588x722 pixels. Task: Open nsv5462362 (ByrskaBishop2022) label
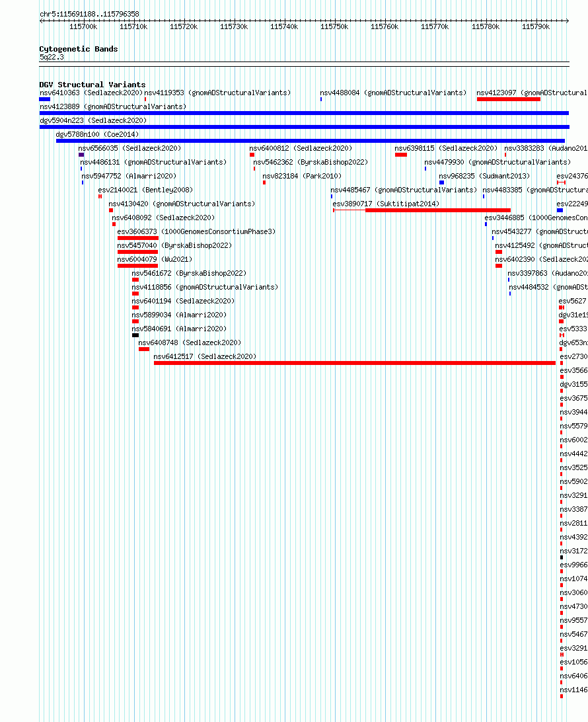[311, 162]
